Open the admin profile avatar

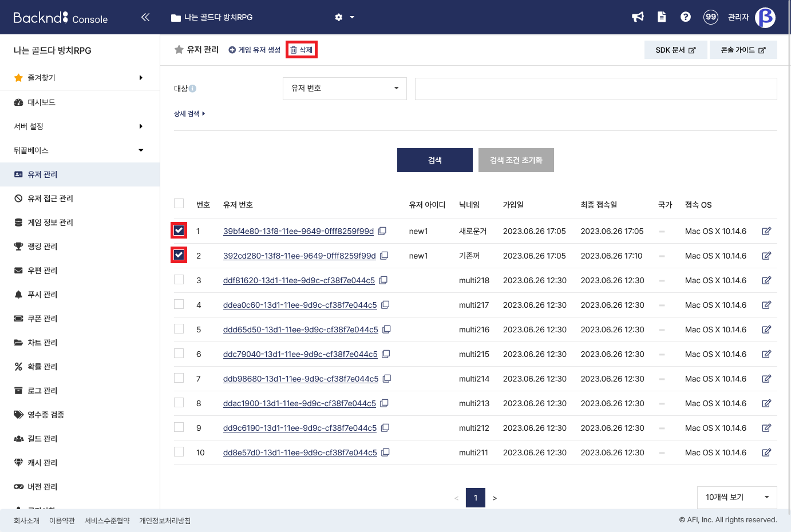coord(765,17)
